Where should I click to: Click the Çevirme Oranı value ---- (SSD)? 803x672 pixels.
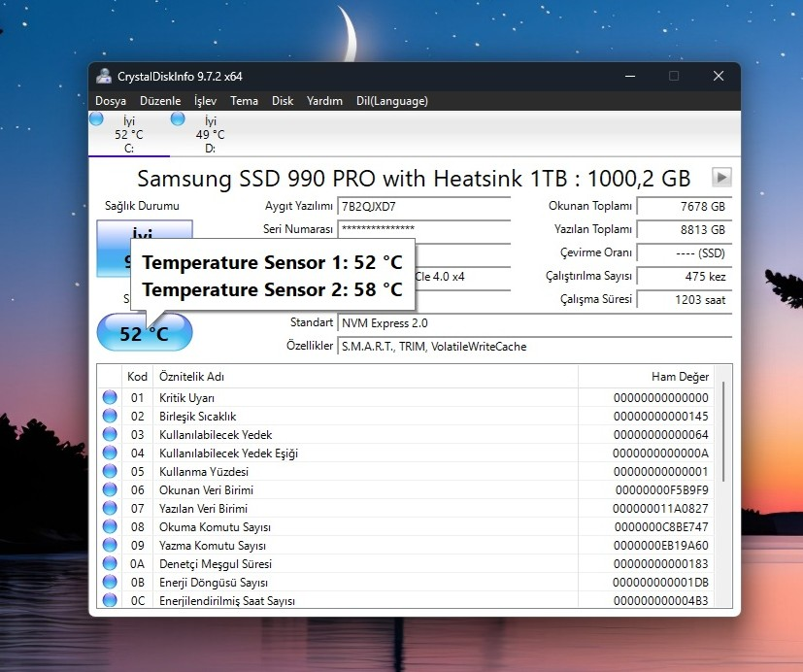[x=685, y=253]
